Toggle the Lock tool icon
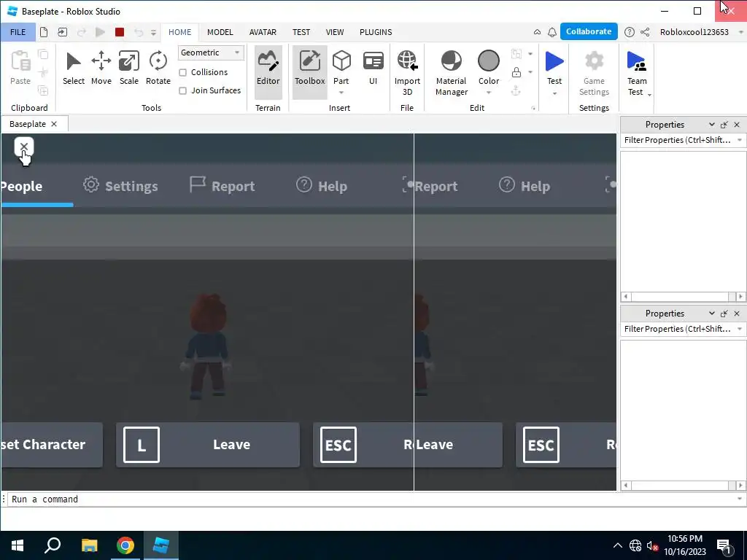 (x=516, y=72)
